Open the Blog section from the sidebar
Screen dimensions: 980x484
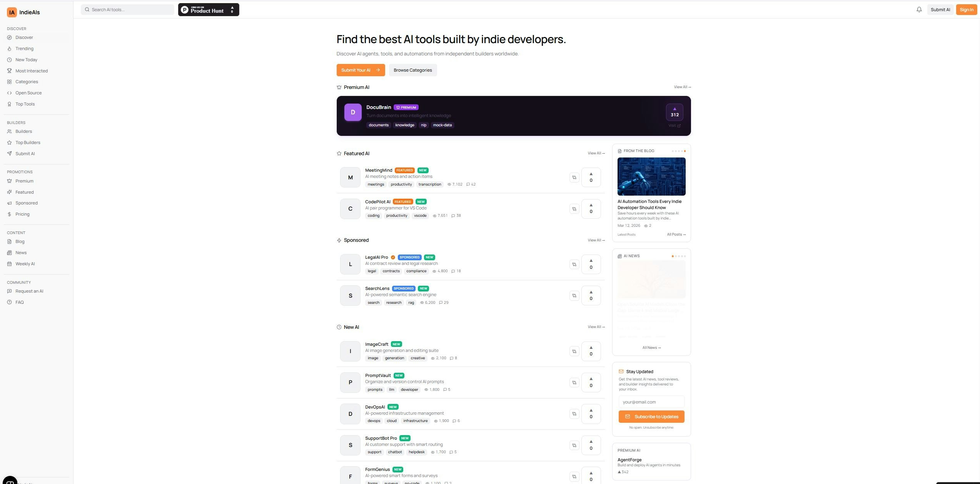10,241
